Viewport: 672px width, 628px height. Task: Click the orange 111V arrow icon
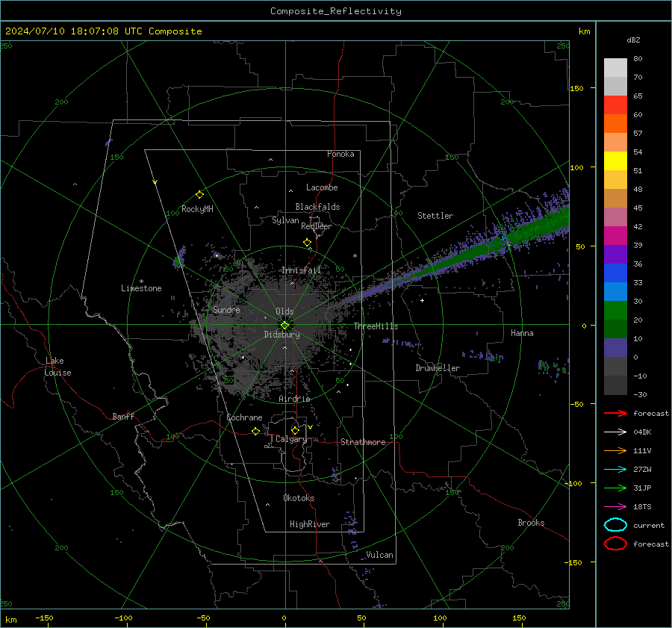[615, 450]
